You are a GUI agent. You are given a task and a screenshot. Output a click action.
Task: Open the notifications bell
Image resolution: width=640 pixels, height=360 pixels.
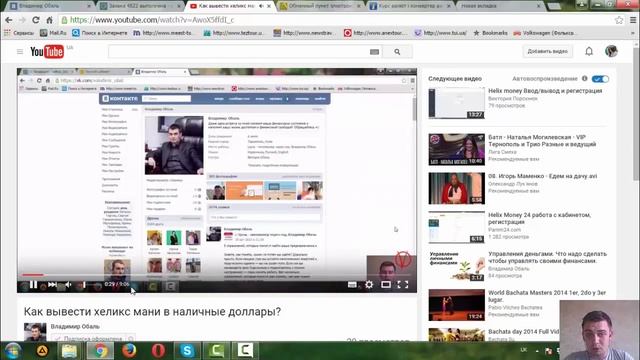(x=589, y=51)
